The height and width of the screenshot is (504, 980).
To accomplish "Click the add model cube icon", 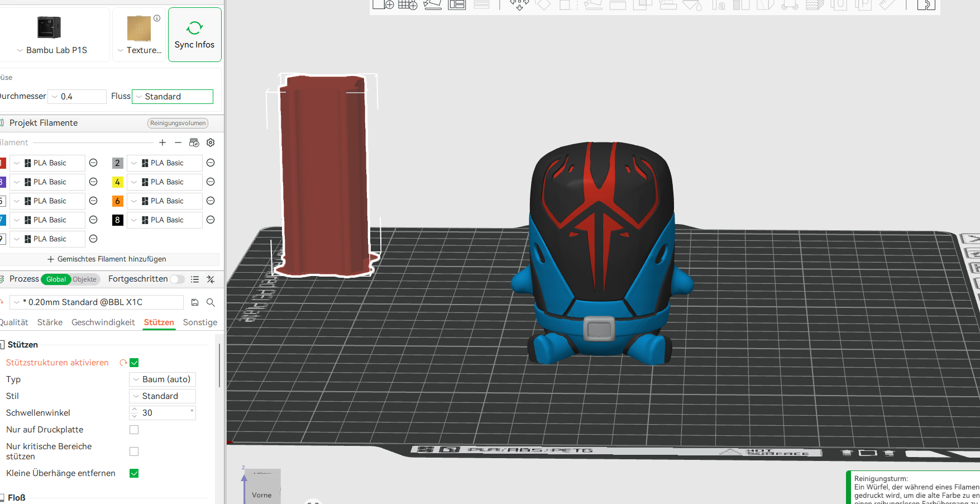I will [x=383, y=4].
